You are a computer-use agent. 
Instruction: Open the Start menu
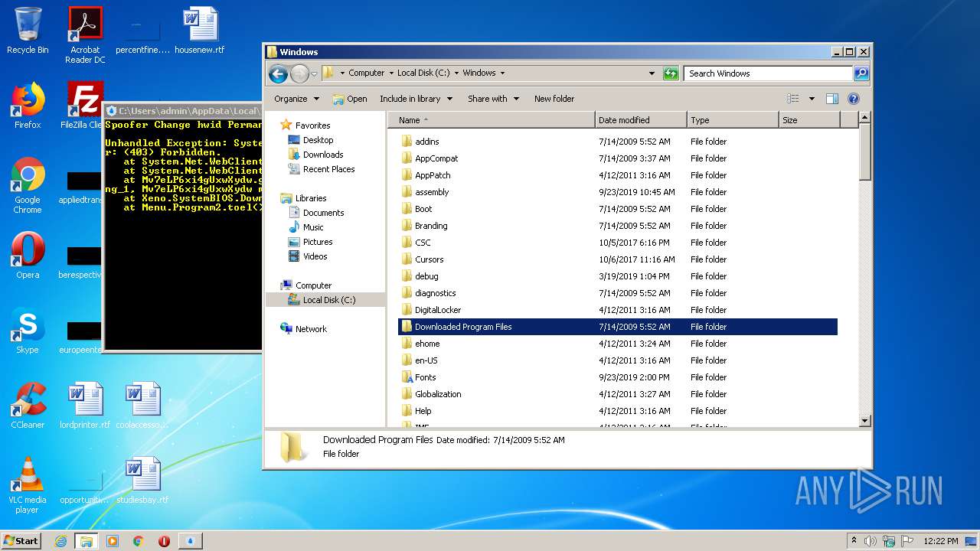(x=21, y=541)
